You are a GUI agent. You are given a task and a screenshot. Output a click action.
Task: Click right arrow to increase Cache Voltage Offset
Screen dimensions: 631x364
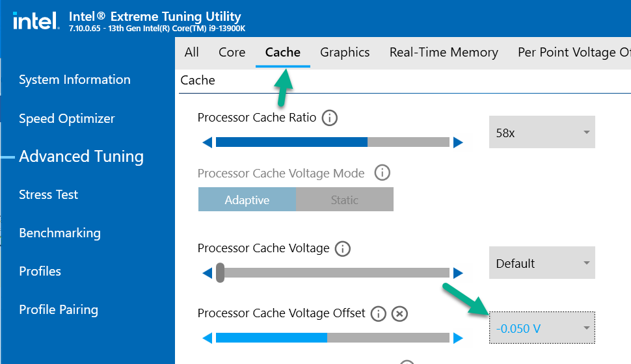(458, 338)
